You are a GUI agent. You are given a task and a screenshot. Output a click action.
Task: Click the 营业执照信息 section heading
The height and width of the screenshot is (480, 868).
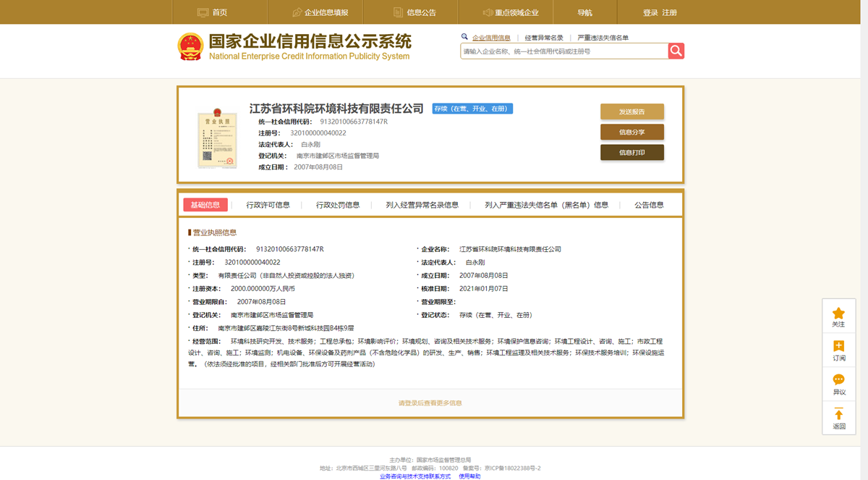(x=214, y=232)
